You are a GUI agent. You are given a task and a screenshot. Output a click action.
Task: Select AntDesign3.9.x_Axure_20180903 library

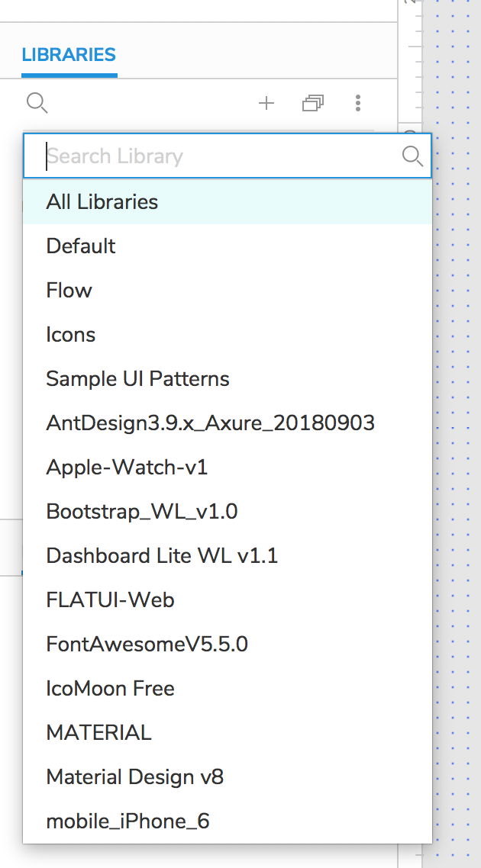(228, 423)
